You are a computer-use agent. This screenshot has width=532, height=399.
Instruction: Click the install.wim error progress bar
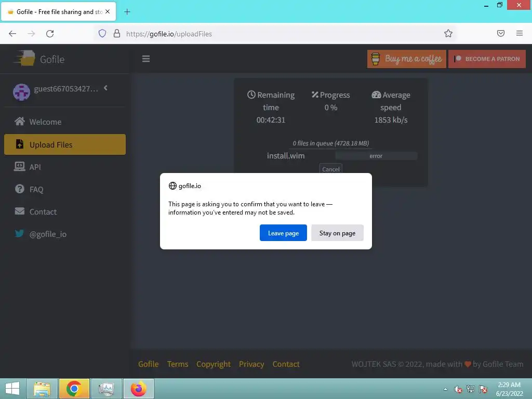(x=376, y=156)
